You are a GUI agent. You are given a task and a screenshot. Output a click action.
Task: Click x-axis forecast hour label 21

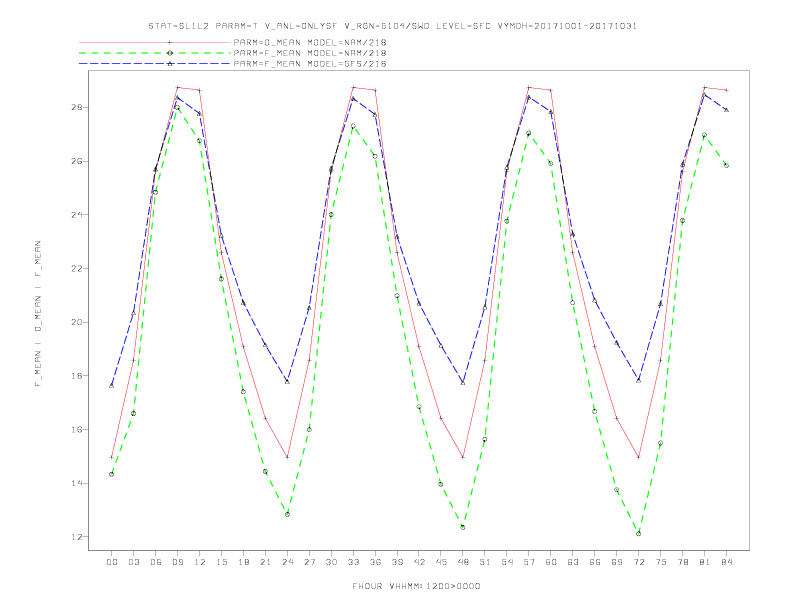(265, 562)
